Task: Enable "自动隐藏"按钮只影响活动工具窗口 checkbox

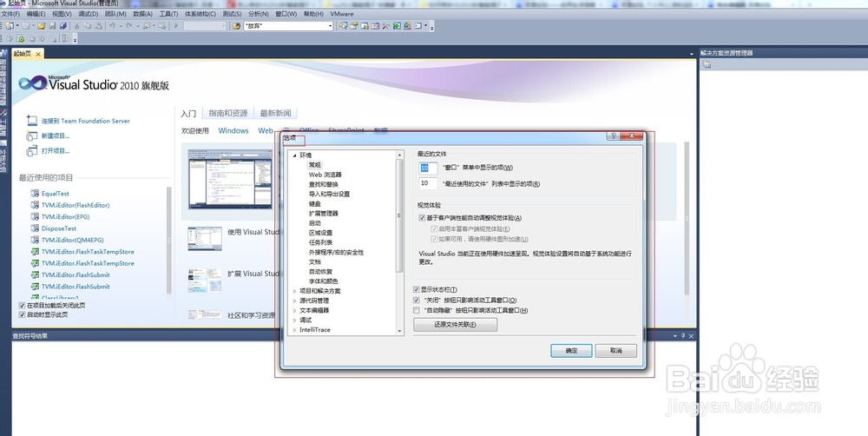Action: [417, 310]
